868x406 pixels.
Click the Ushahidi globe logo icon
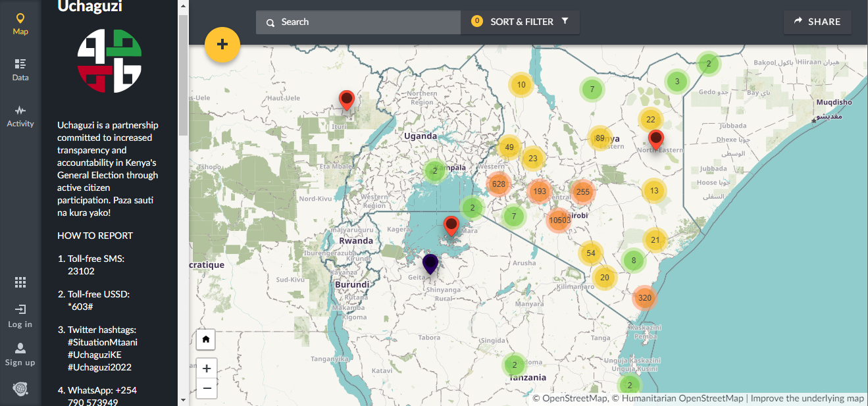coord(20,389)
